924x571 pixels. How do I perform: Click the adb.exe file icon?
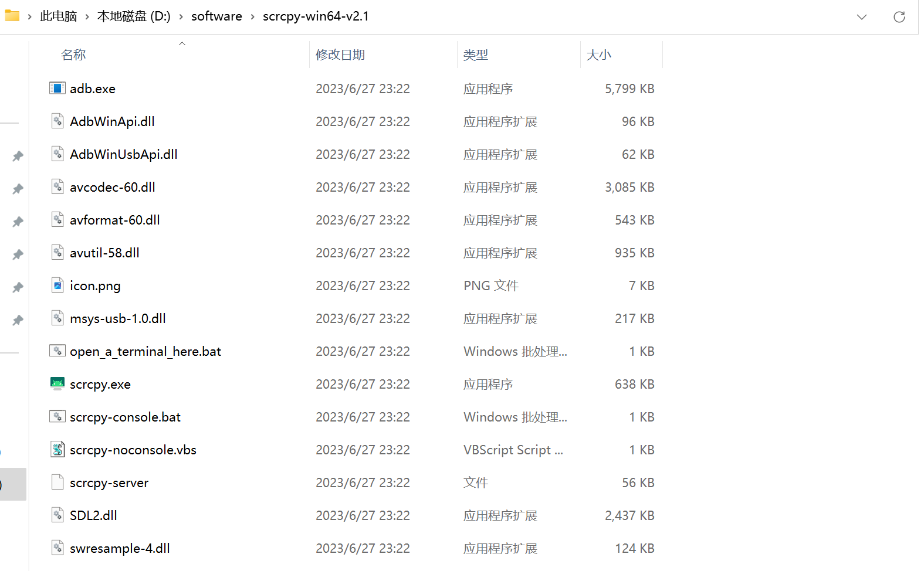point(57,89)
